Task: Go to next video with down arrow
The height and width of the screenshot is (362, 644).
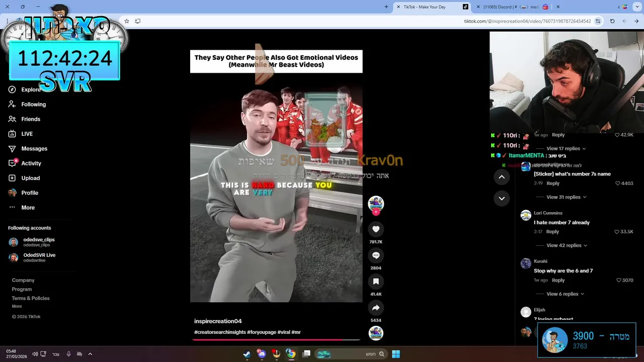Action: (502, 199)
